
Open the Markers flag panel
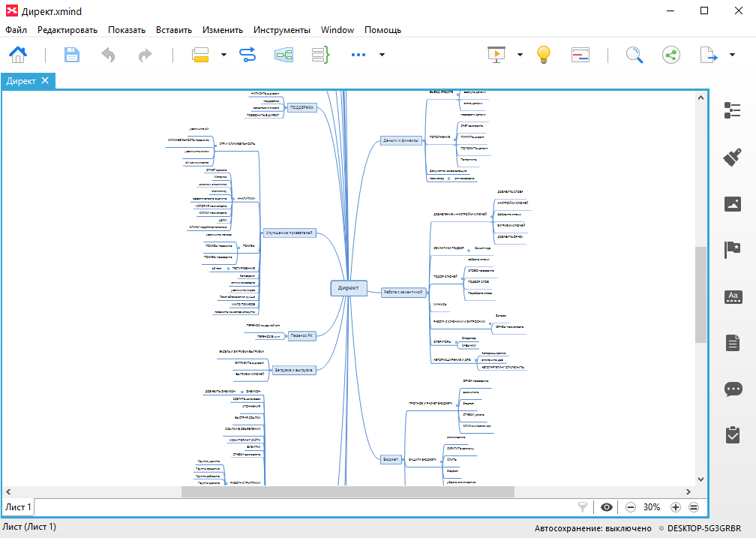pyautogui.click(x=732, y=250)
